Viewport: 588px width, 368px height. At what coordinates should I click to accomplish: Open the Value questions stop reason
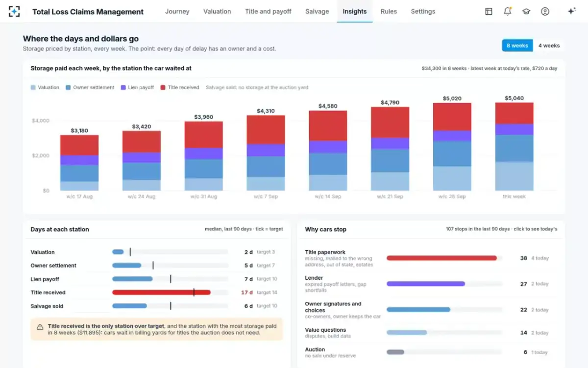point(431,333)
